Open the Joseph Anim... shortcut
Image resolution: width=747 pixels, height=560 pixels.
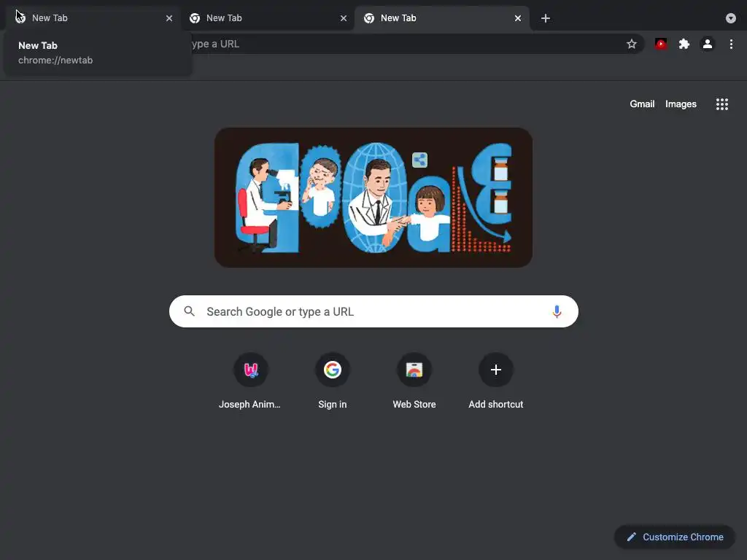[x=250, y=381]
